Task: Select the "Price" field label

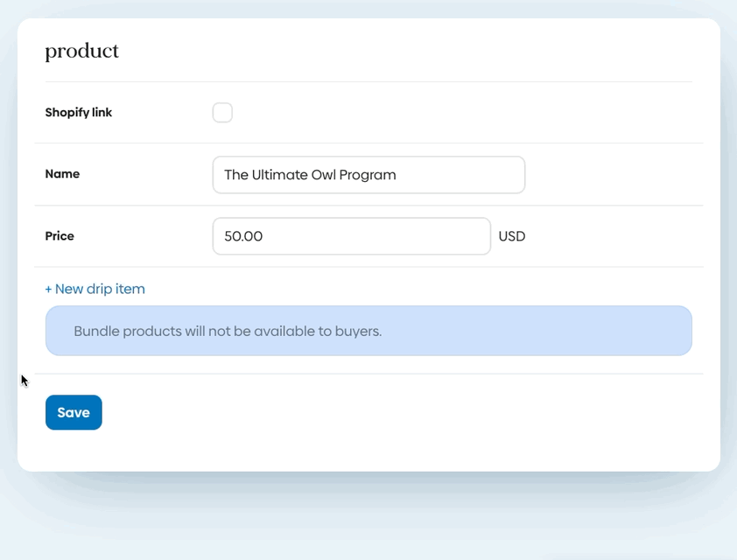Action: 60,236
